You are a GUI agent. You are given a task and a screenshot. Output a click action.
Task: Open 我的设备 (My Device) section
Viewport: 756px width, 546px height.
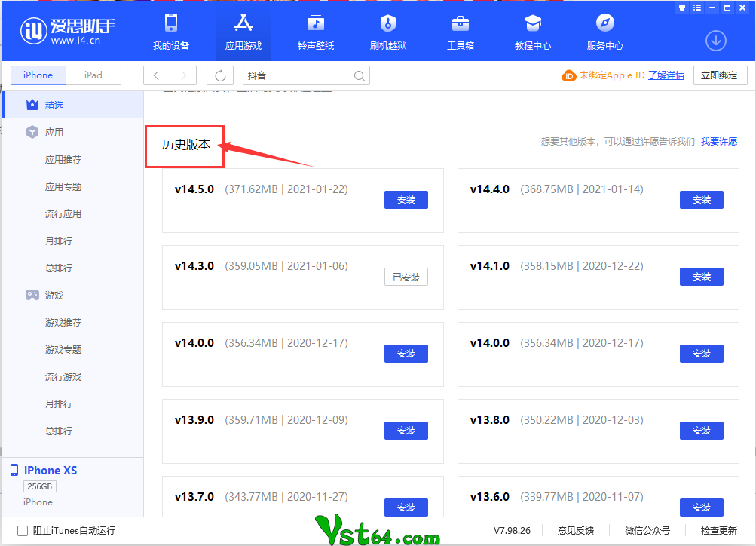pyautogui.click(x=170, y=32)
